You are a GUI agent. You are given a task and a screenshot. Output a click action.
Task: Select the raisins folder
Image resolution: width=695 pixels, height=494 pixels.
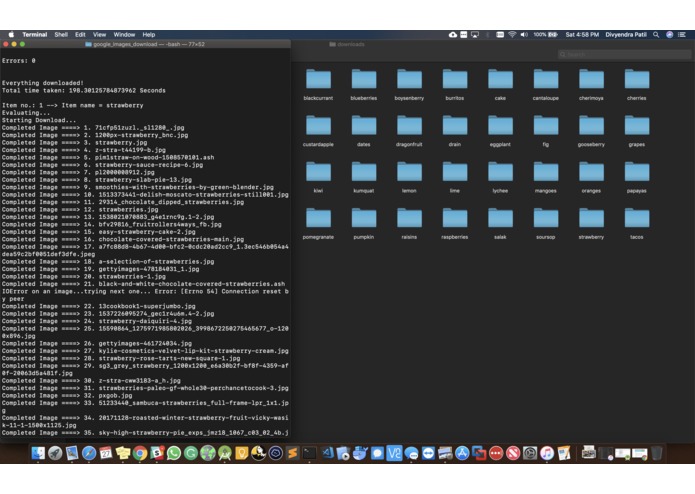pyautogui.click(x=409, y=218)
